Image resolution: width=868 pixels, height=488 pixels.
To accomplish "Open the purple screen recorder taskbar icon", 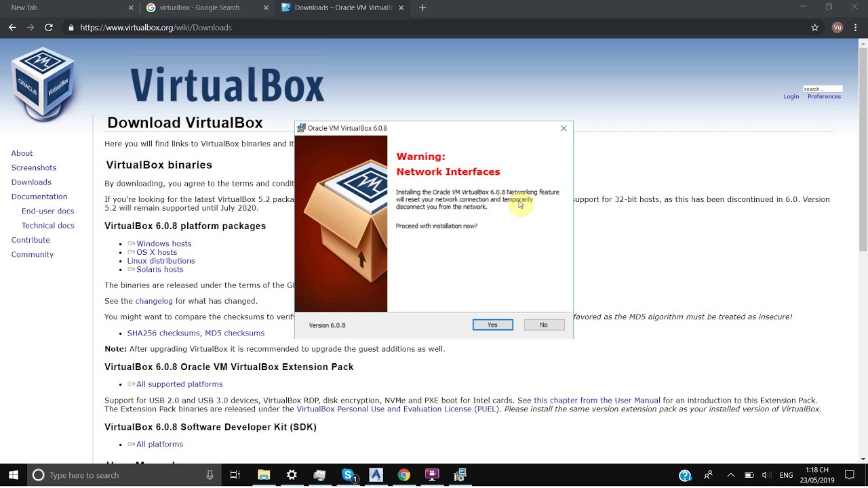I will 432,475.
